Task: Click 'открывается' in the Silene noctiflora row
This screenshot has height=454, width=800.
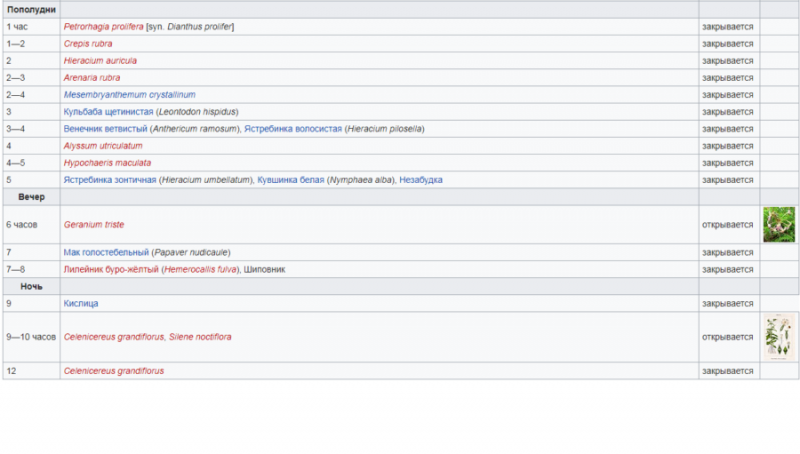Action: coord(728,337)
